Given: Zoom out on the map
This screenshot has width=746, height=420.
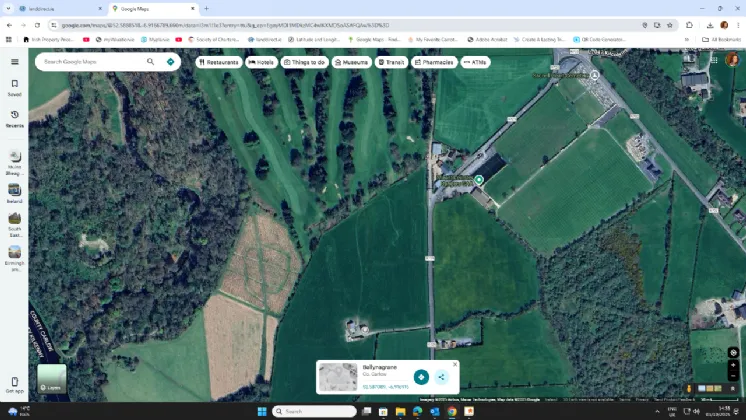Looking at the screenshot, I should (733, 376).
